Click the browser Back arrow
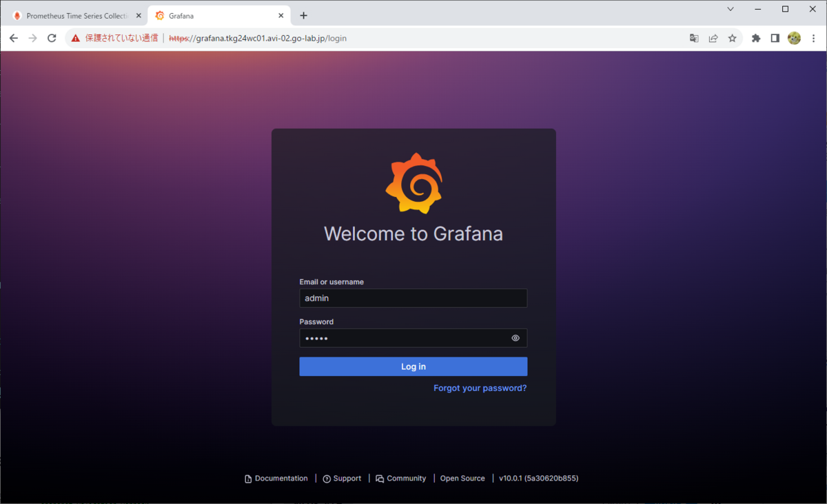The image size is (827, 504). point(13,39)
